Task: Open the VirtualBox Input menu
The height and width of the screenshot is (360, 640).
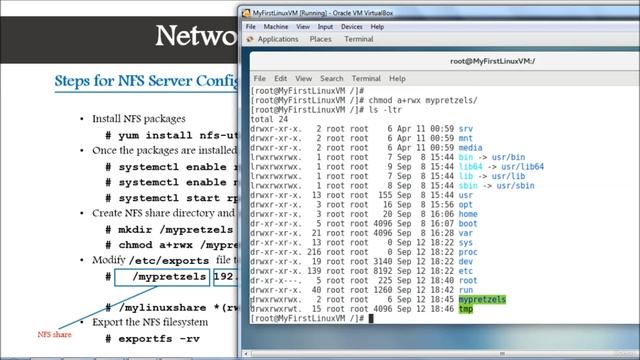Action: pos(325,27)
